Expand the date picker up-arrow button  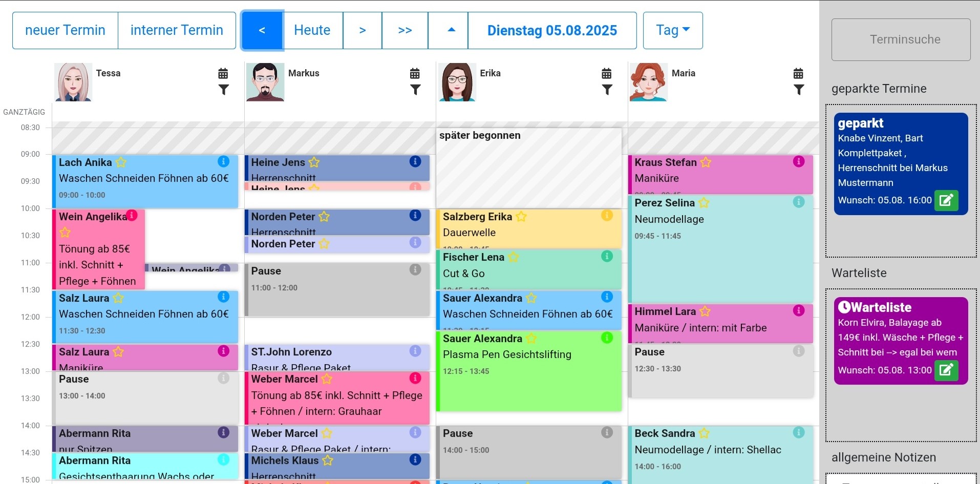tap(451, 30)
